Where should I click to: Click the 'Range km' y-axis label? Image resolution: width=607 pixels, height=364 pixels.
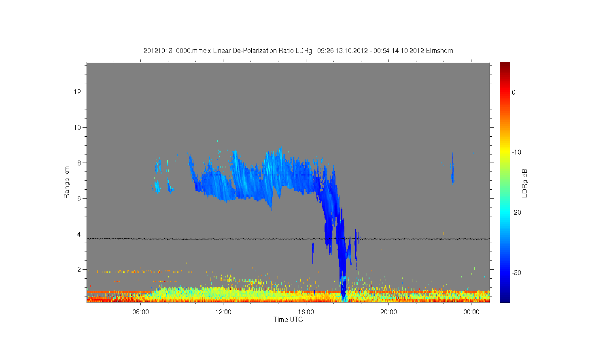click(67, 182)
